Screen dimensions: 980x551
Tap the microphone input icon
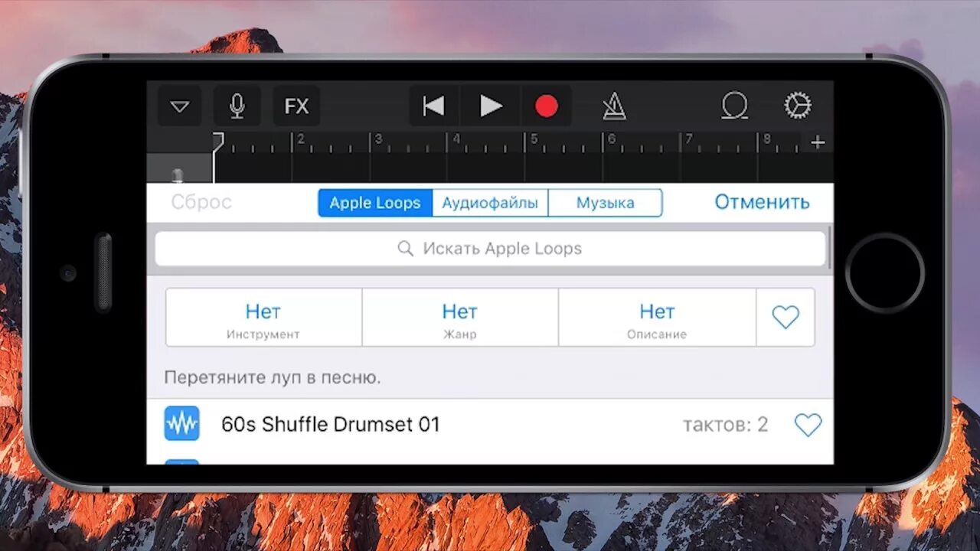tap(237, 106)
